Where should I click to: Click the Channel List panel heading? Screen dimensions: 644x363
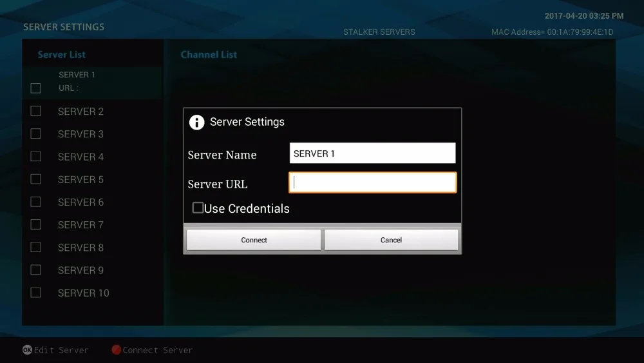tap(209, 55)
